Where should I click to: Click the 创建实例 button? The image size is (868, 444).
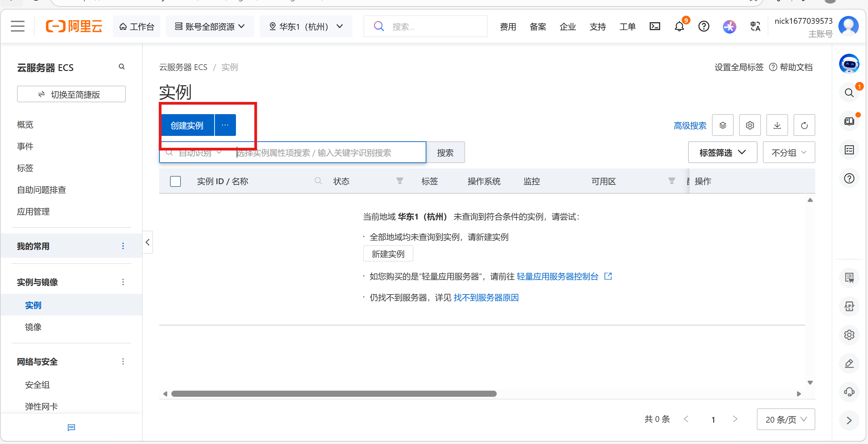coord(187,125)
